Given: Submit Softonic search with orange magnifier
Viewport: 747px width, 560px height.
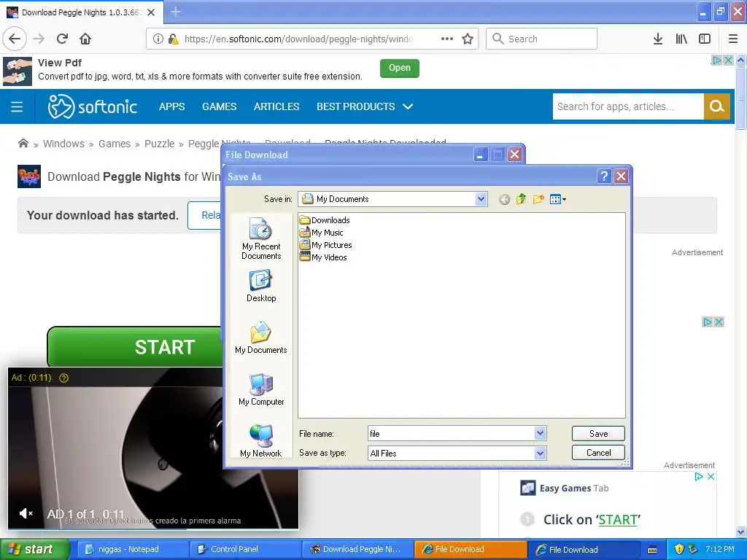Looking at the screenshot, I should [x=716, y=106].
